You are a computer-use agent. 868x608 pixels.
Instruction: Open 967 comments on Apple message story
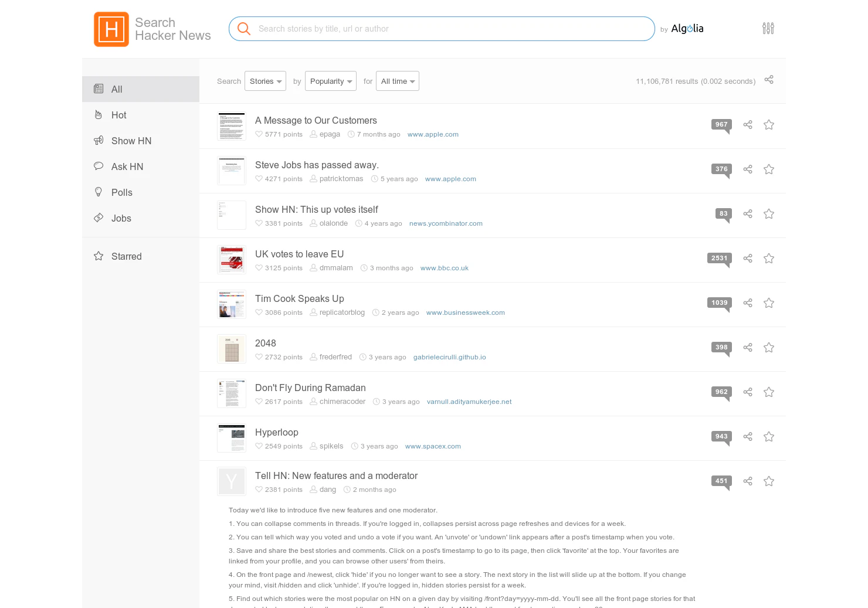click(721, 125)
